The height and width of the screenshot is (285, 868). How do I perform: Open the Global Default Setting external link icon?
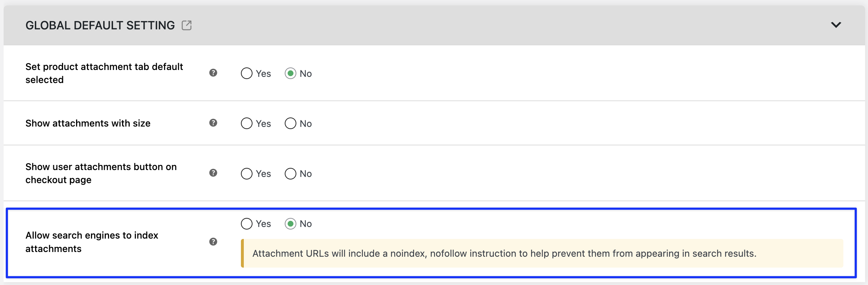[187, 25]
